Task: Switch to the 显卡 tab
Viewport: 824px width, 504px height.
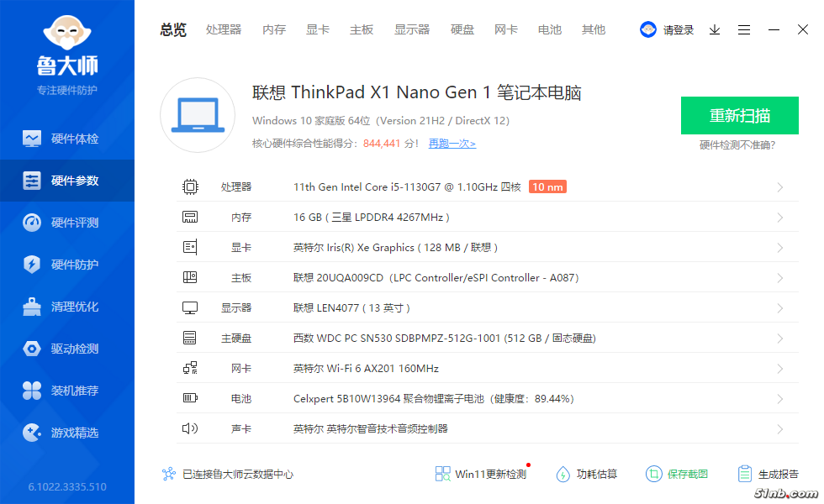Action: [318, 29]
